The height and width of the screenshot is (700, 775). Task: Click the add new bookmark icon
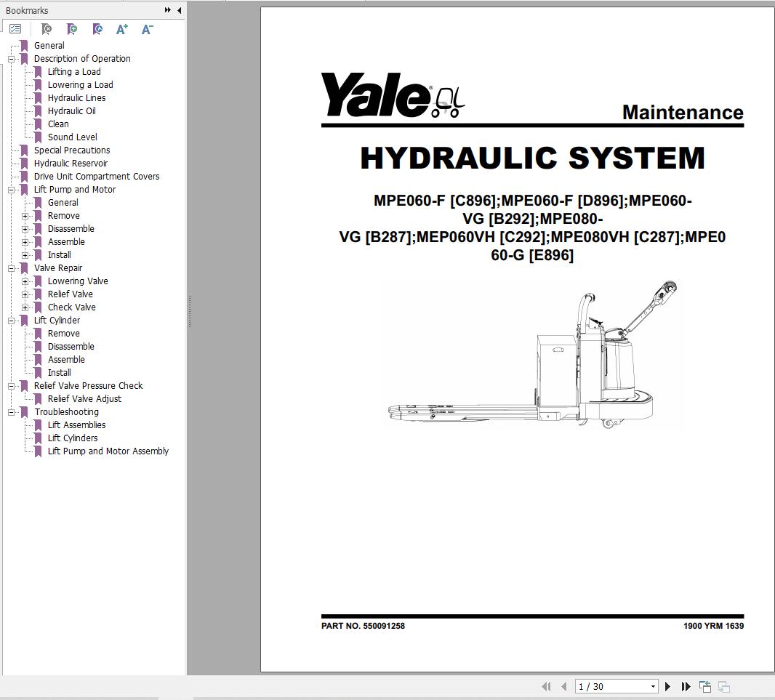[72, 29]
